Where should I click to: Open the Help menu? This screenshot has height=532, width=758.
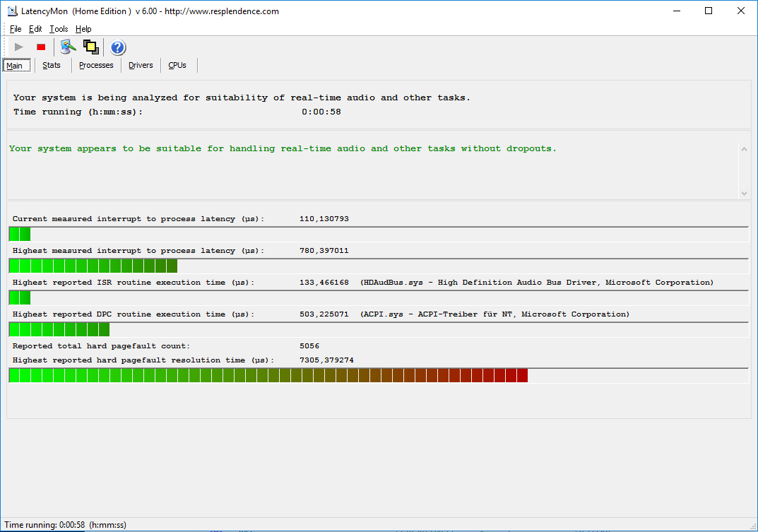tap(83, 29)
